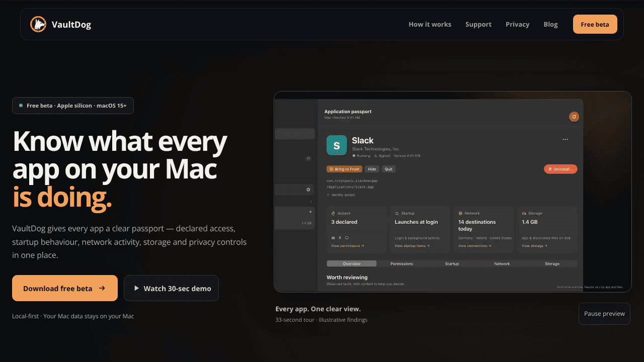Viewport: 644px width, 362px height.
Task: Click the Free beta header button
Action: (x=595, y=24)
